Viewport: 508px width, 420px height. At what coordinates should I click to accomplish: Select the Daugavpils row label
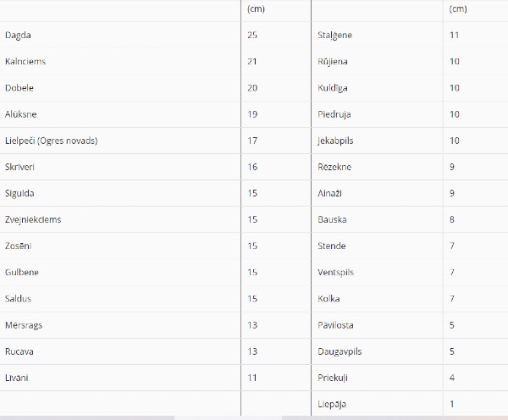[340, 351]
